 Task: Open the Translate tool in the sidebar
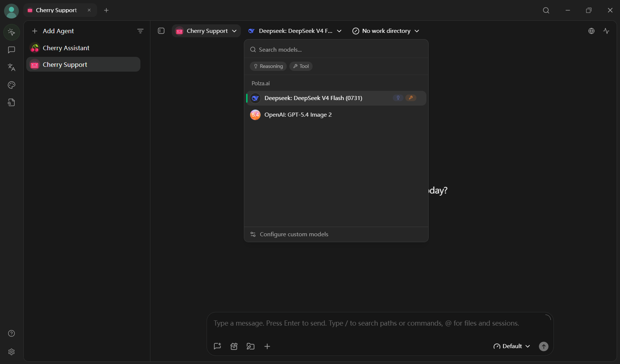tap(11, 67)
